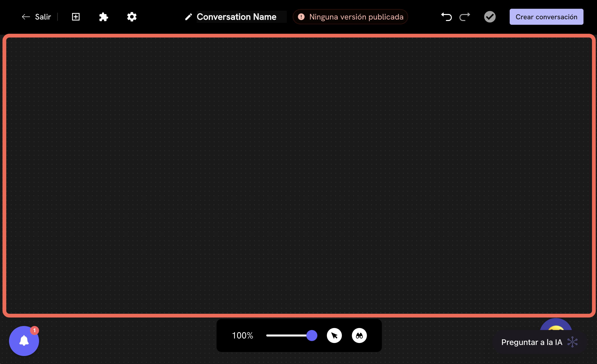Click the checkmark saved status icon
Image resolution: width=597 pixels, height=364 pixels.
tap(490, 17)
